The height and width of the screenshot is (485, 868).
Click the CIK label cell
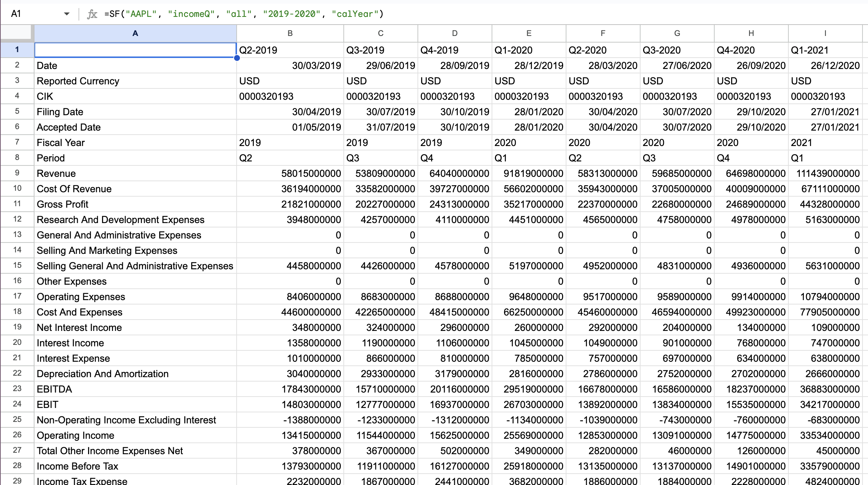(x=135, y=96)
